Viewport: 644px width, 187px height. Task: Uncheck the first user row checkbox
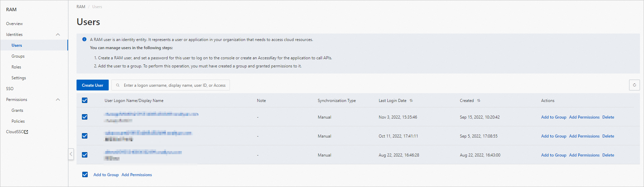point(85,117)
